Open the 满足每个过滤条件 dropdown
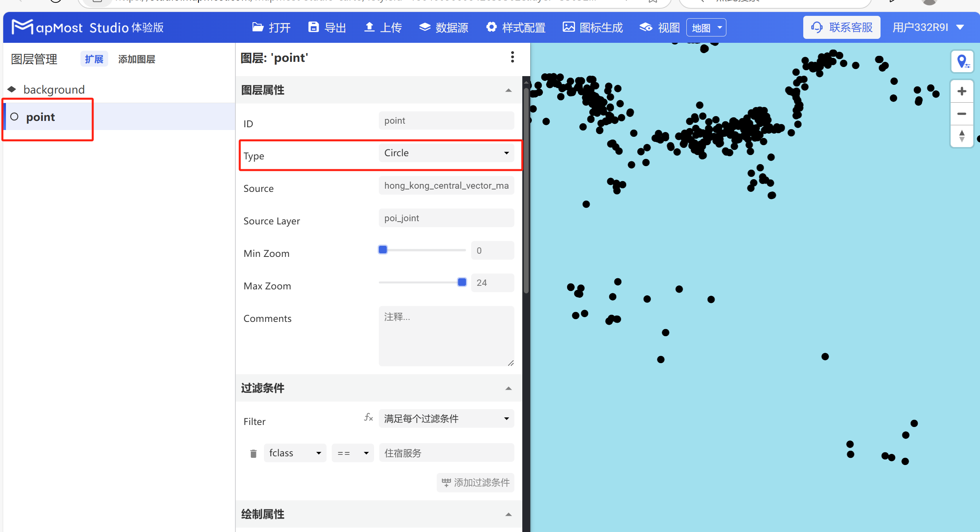980x532 pixels. [446, 418]
